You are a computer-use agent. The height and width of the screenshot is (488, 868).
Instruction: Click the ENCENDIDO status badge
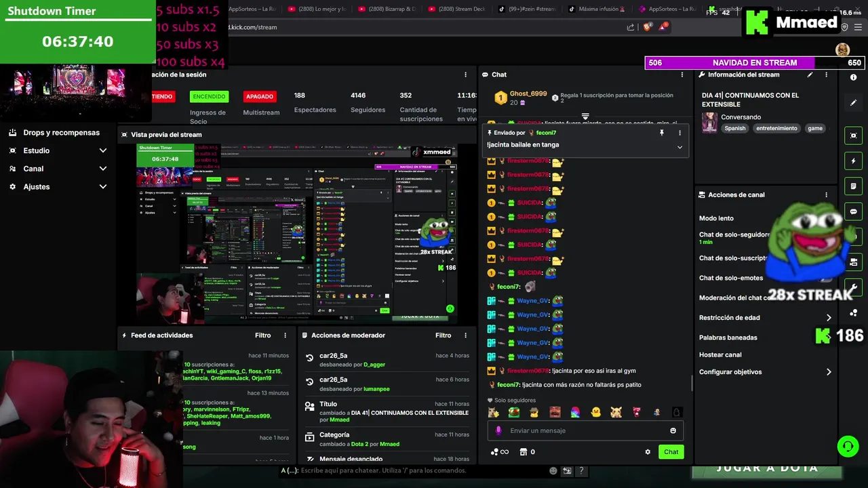[x=209, y=96]
